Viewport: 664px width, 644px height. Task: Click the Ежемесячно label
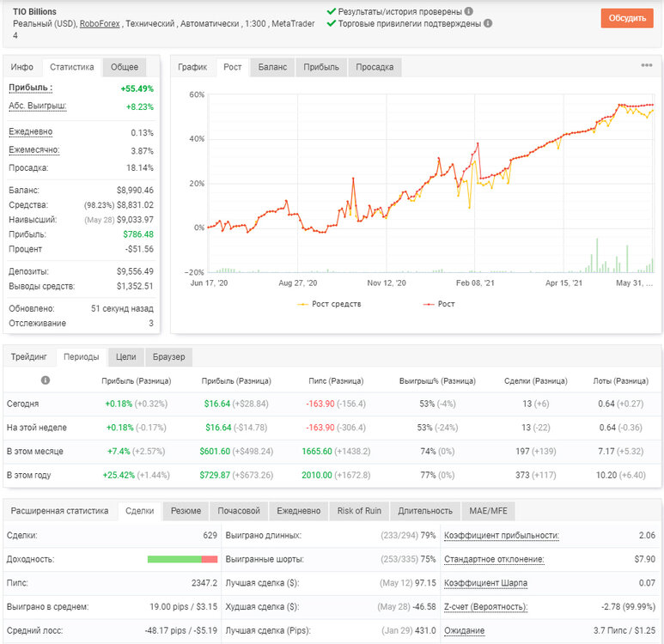[34, 150]
